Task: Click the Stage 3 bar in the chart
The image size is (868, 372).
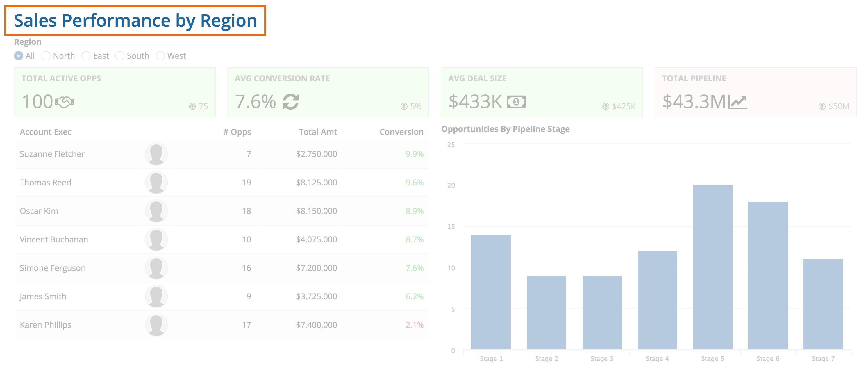Action: pyautogui.click(x=602, y=313)
